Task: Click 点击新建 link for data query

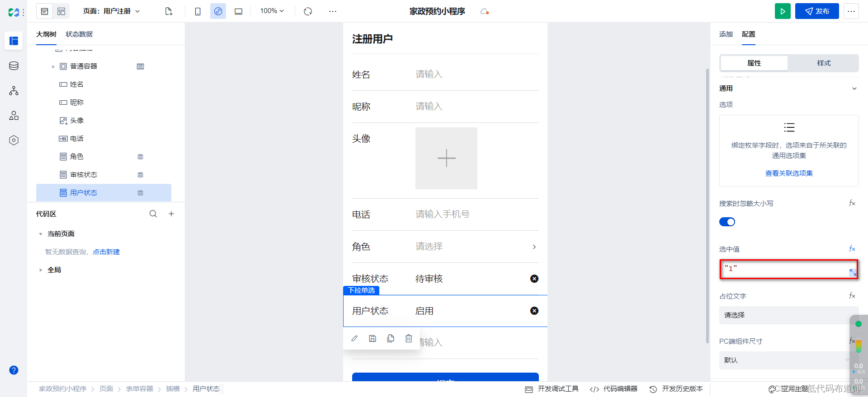Action: pos(106,252)
